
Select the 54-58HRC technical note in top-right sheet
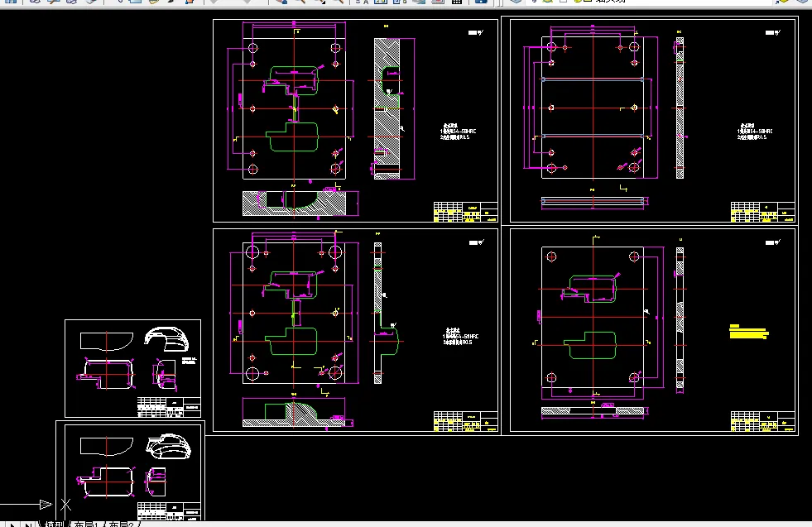click(755, 132)
